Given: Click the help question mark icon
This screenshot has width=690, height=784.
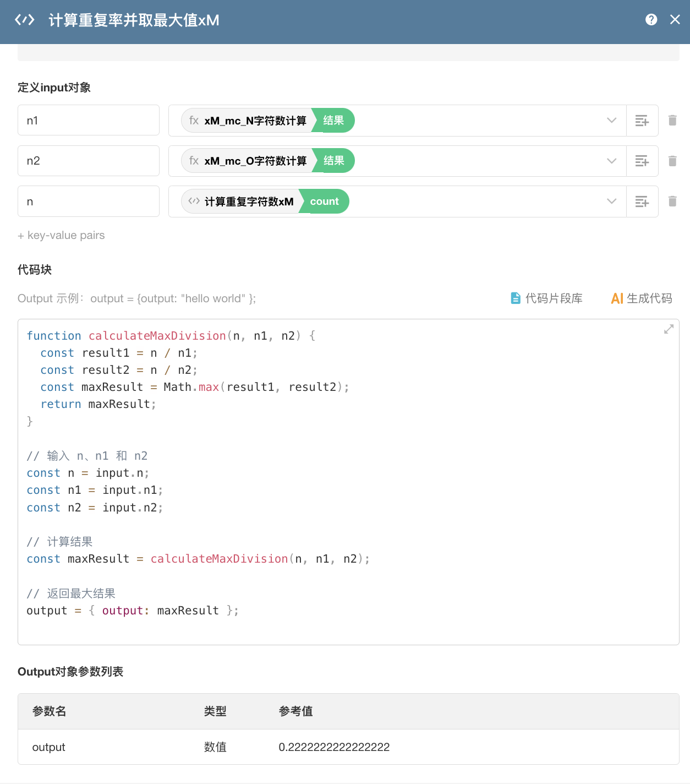Looking at the screenshot, I should 651,20.
